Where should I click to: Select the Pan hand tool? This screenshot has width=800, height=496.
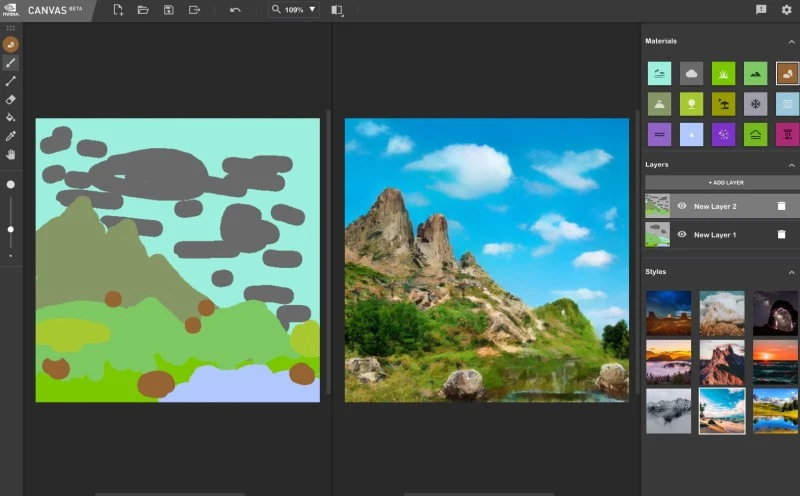click(x=11, y=154)
